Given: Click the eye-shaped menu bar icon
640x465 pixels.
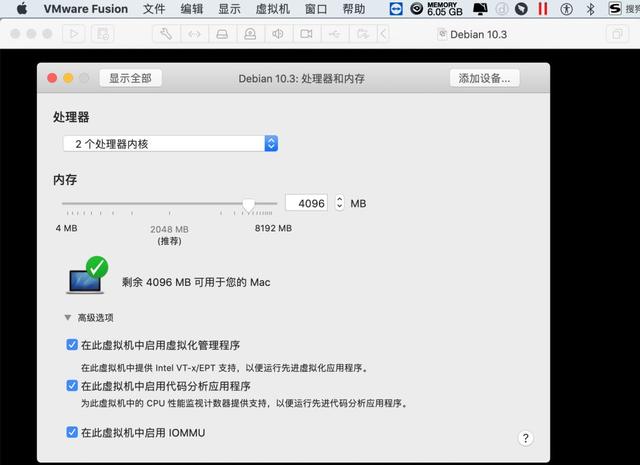Looking at the screenshot, I should 416,9.
